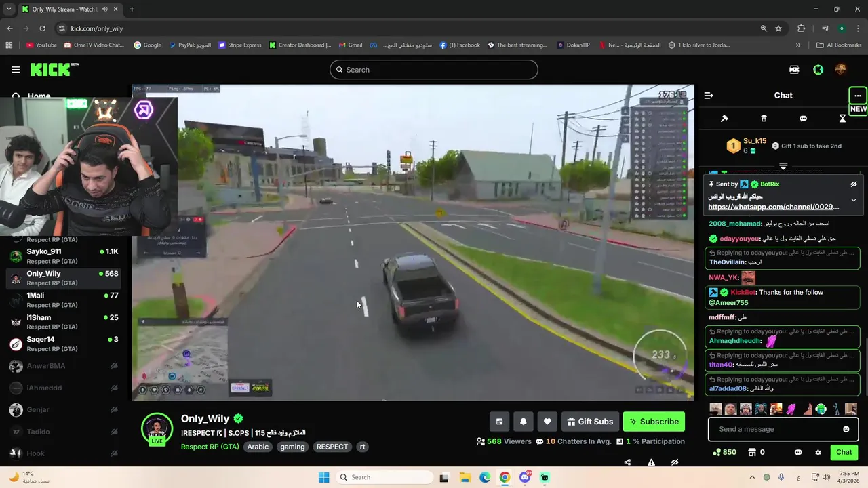Click the RESPECT tag
Image resolution: width=868 pixels, height=488 pixels.
[x=332, y=447]
